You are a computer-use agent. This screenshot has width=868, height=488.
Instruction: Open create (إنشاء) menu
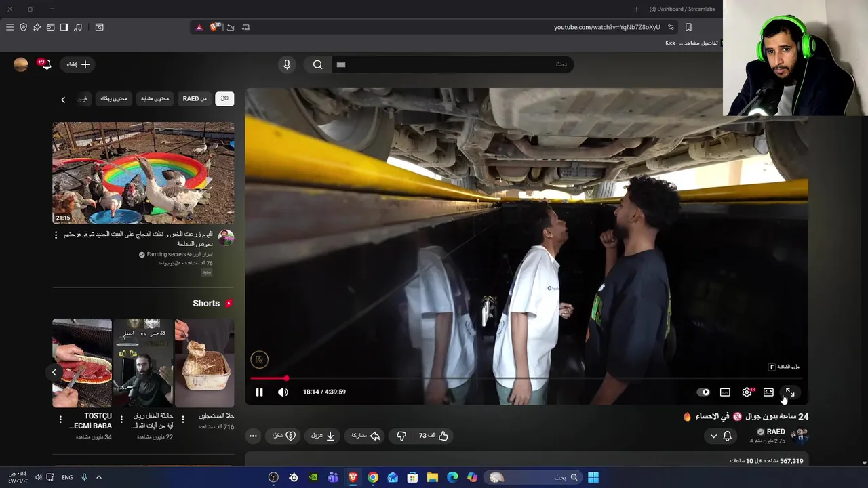(x=78, y=64)
